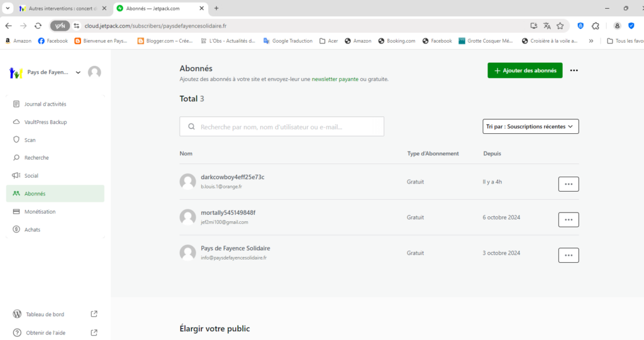
Task: Open options menu for darkcowboy4eff25e73c
Action: pyautogui.click(x=569, y=184)
